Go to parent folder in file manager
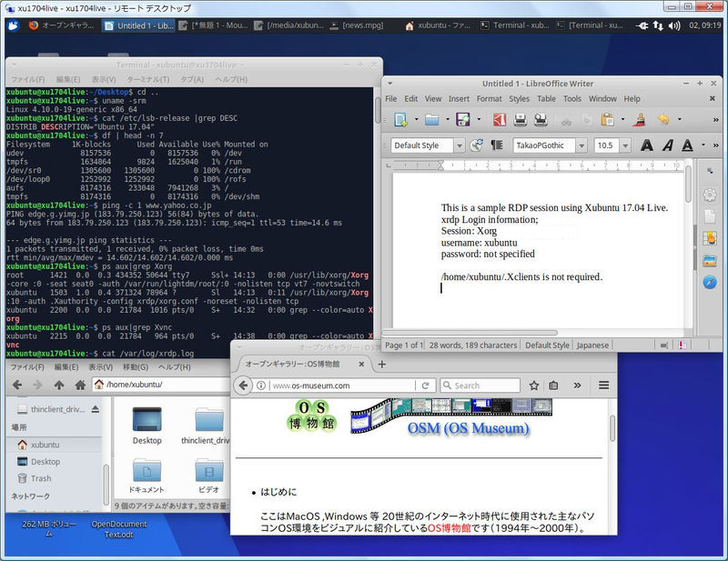The height and width of the screenshot is (561, 728). (59, 385)
